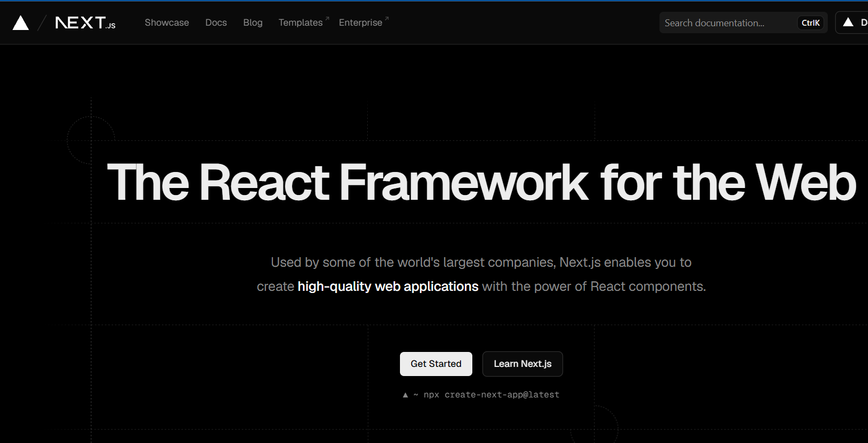Copy the npx create-next-app@latest command
The height and width of the screenshot is (443, 868).
click(481, 395)
